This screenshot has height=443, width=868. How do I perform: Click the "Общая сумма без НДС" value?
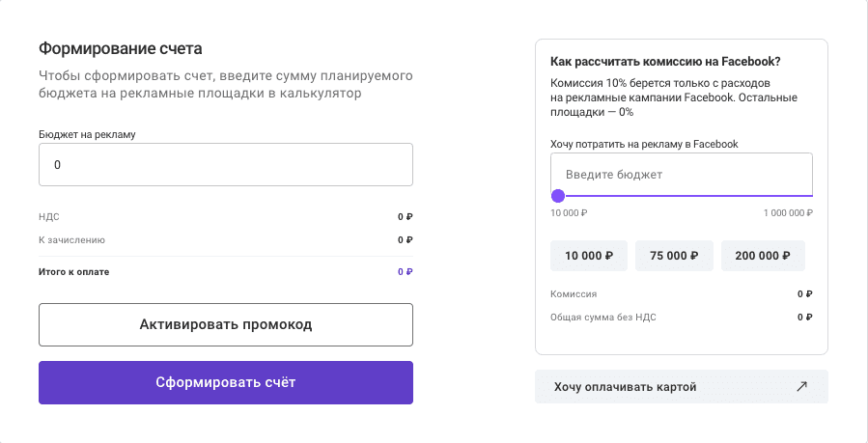coord(805,317)
